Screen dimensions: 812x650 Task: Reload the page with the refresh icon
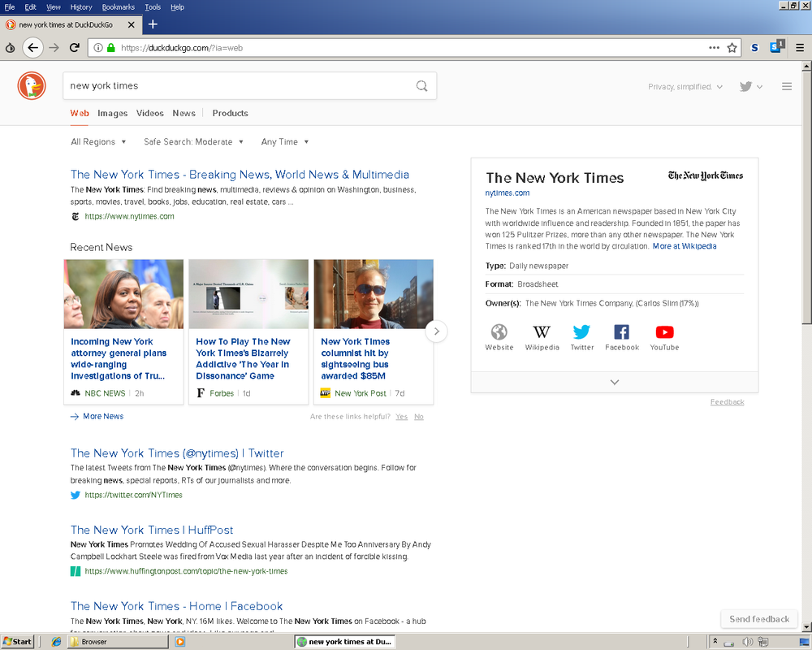(75, 48)
